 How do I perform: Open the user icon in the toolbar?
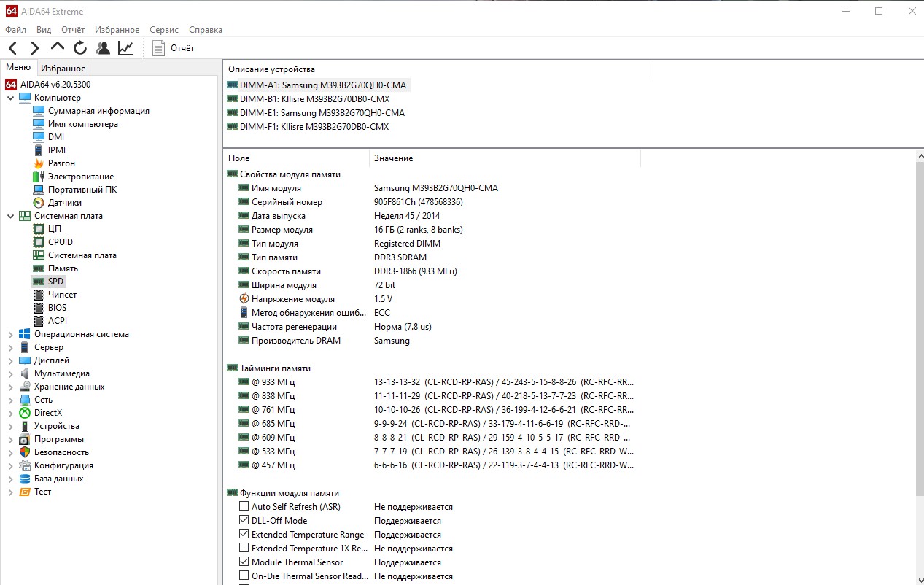[103, 48]
